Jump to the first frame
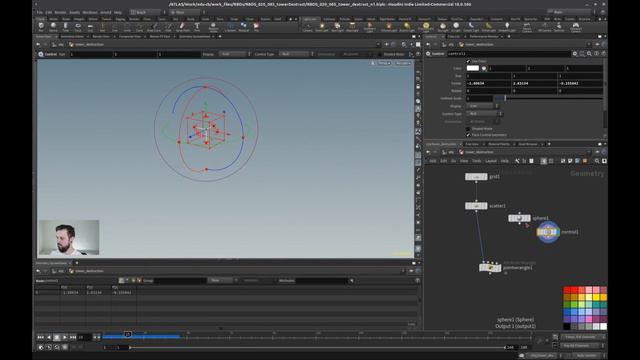640x360 pixels. 40,337
